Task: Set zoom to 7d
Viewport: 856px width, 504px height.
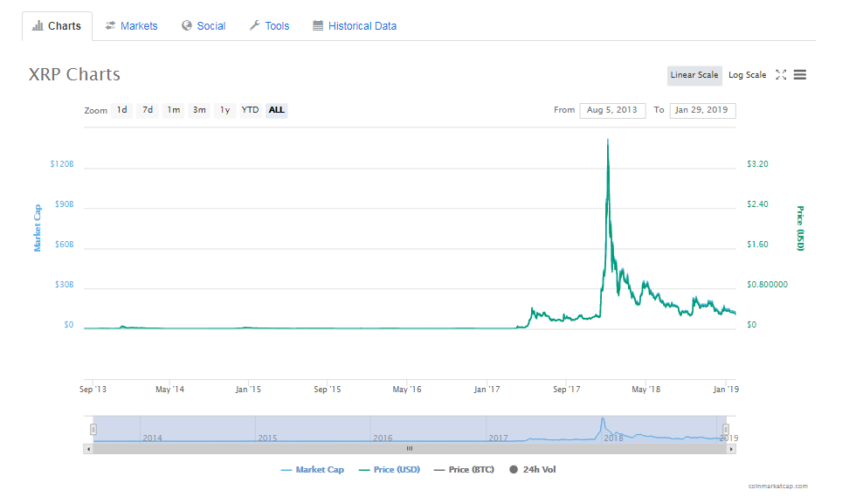Action: point(148,110)
